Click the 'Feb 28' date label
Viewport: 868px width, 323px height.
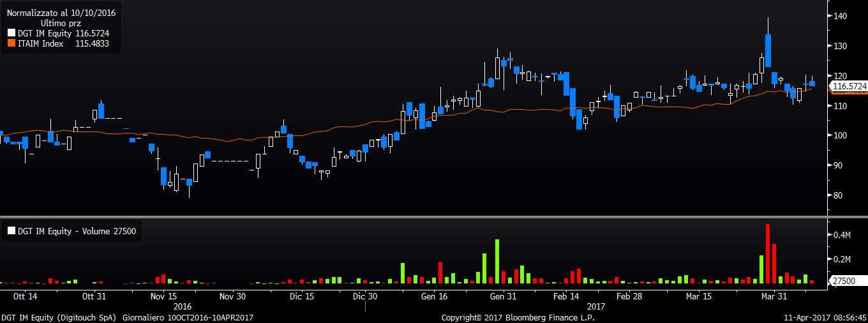point(629,296)
